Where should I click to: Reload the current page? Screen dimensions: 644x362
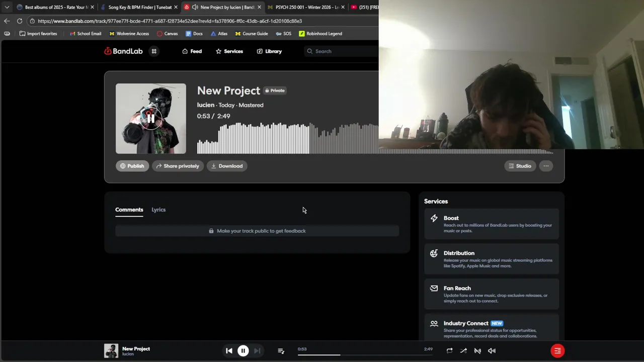(19, 21)
